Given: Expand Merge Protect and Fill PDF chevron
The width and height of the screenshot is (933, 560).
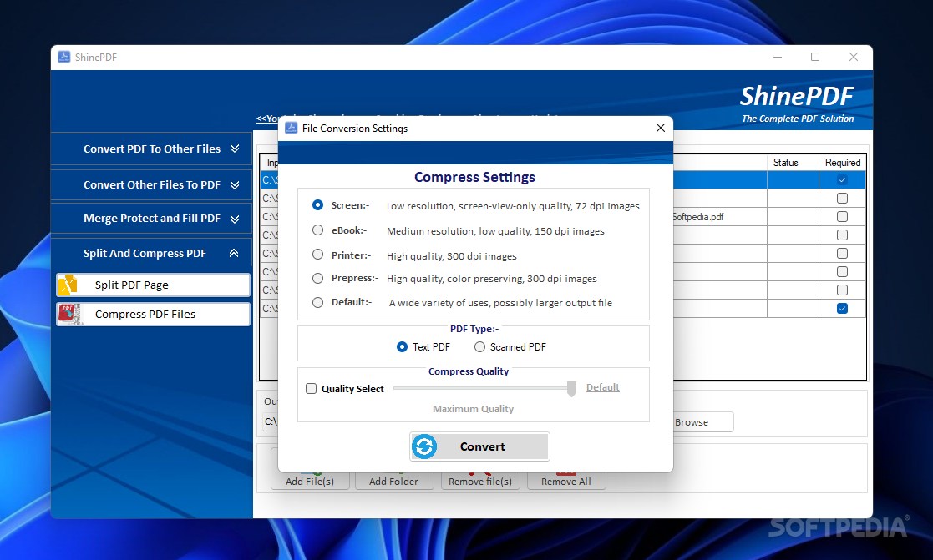Looking at the screenshot, I should point(235,219).
